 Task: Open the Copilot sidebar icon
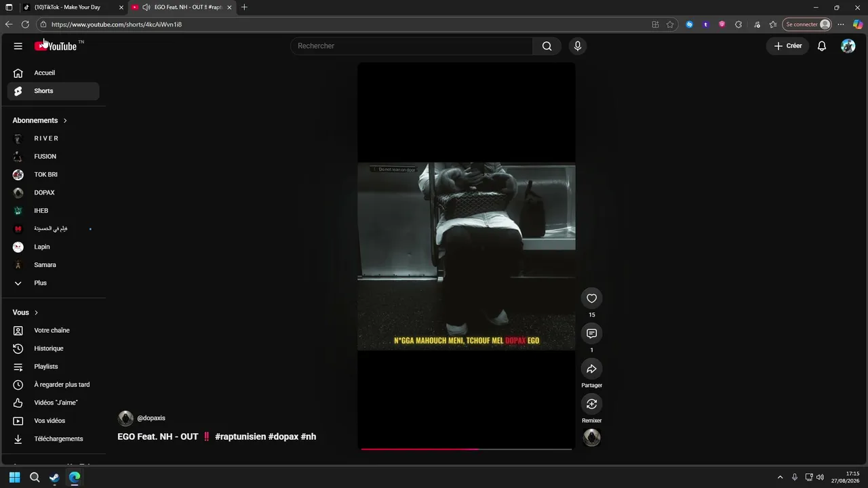[858, 24]
